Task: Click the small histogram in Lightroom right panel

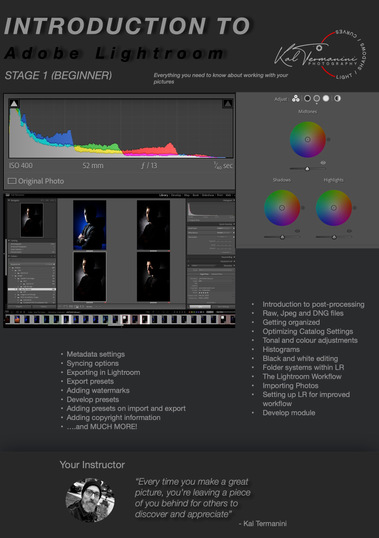Action: click(211, 210)
